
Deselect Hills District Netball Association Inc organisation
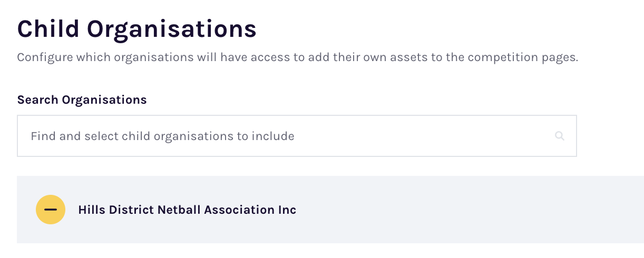pos(51,210)
